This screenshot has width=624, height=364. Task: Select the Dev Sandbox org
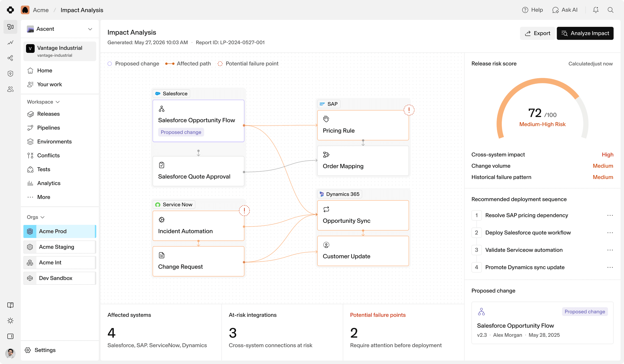click(60, 278)
